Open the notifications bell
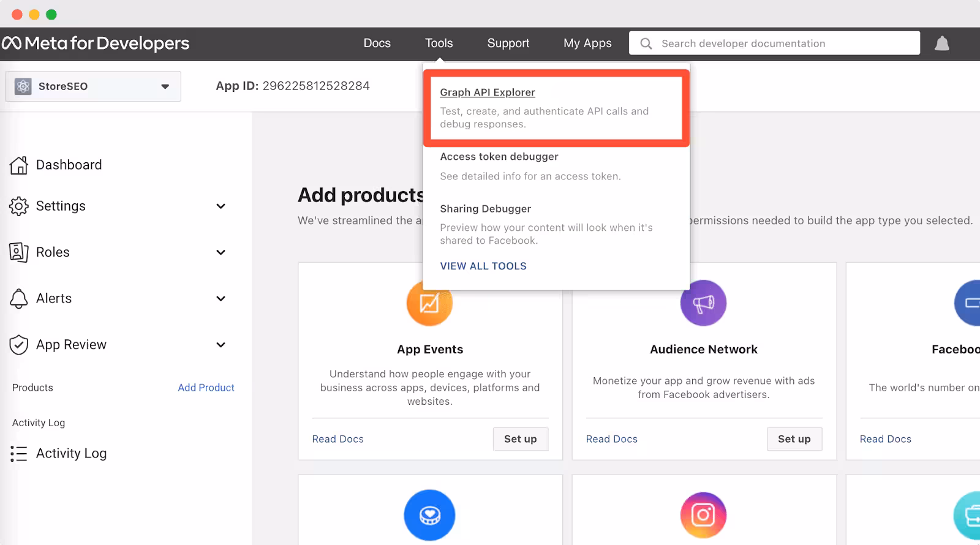The image size is (980, 545). pos(942,43)
